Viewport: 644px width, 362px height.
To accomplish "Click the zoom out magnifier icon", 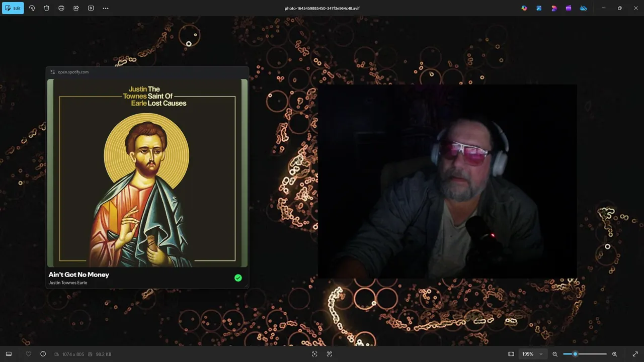I will click(x=555, y=354).
